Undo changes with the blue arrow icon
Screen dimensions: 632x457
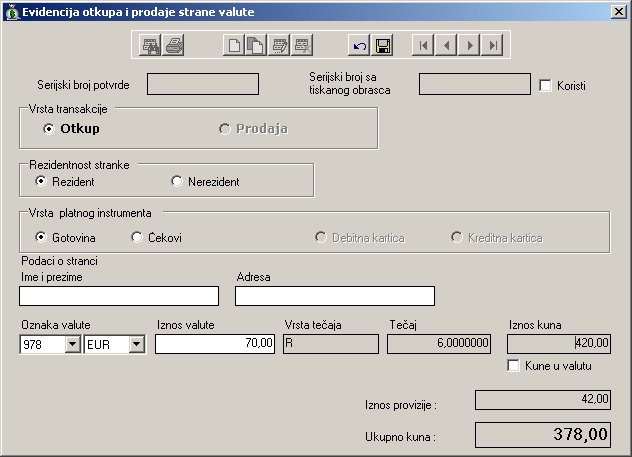(360, 45)
